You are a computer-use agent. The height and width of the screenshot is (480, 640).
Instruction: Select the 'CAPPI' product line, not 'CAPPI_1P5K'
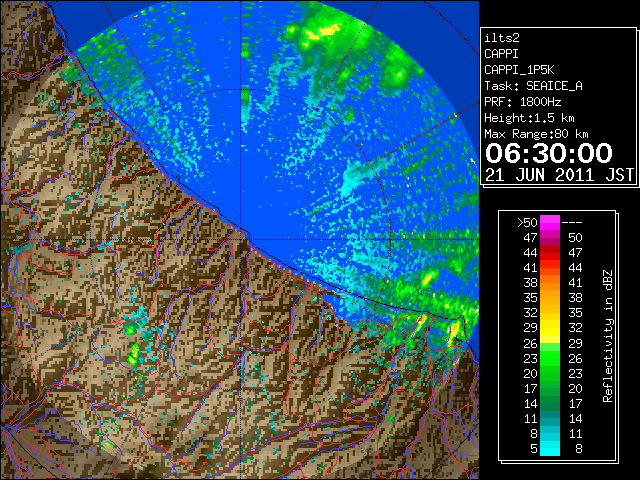point(501,54)
